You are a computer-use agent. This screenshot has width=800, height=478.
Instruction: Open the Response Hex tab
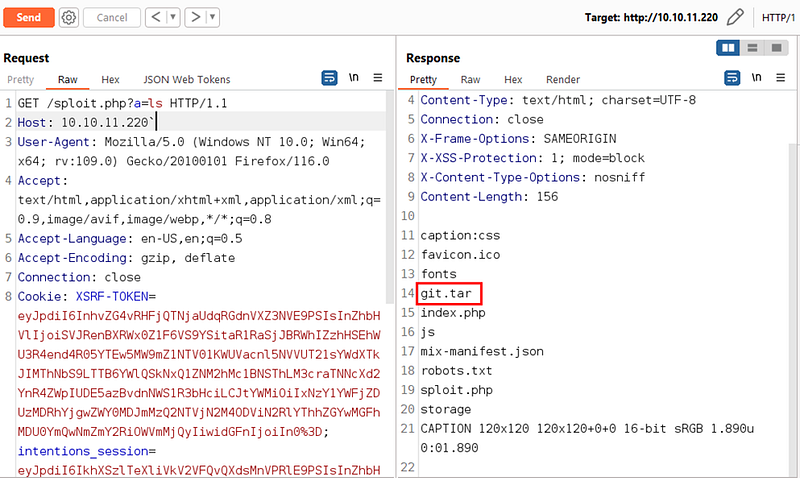click(x=513, y=80)
